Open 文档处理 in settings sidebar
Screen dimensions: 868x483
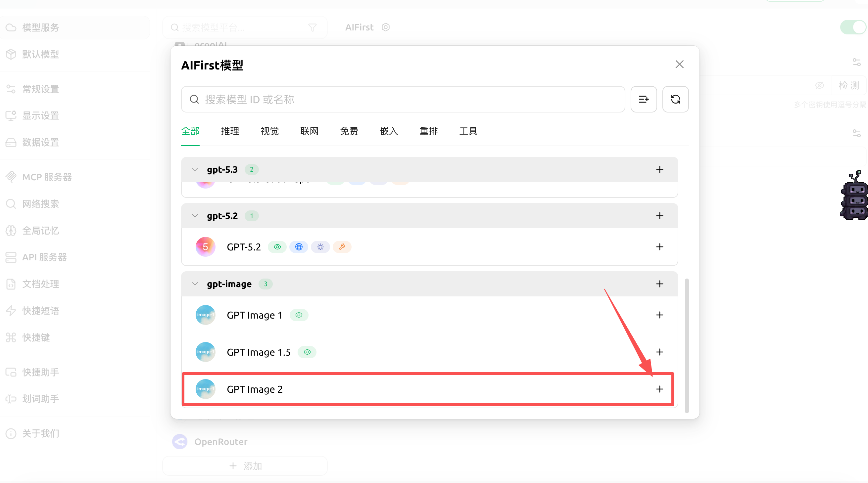75,284
